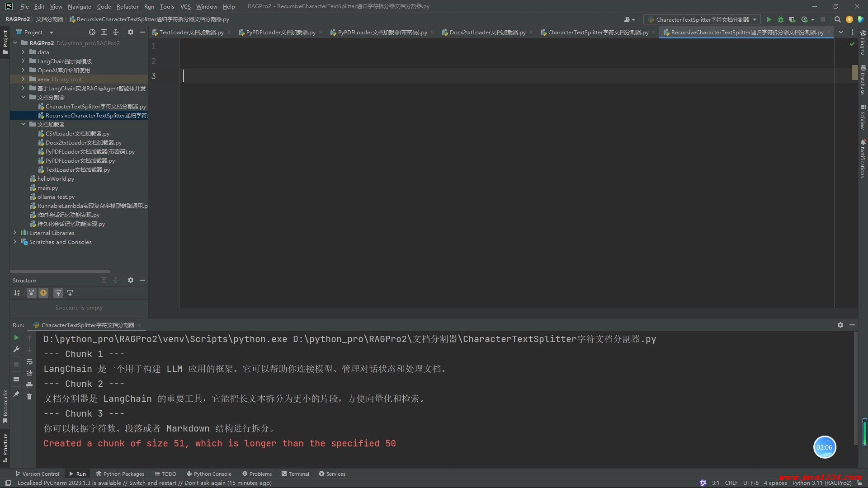
Task: Open the Refactor menu
Action: tap(127, 6)
